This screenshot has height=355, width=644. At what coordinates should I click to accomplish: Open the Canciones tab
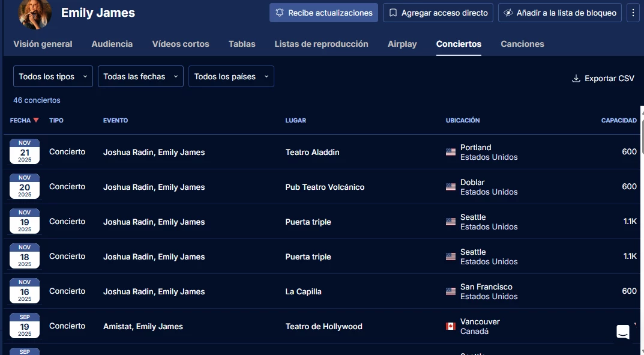[x=522, y=44]
